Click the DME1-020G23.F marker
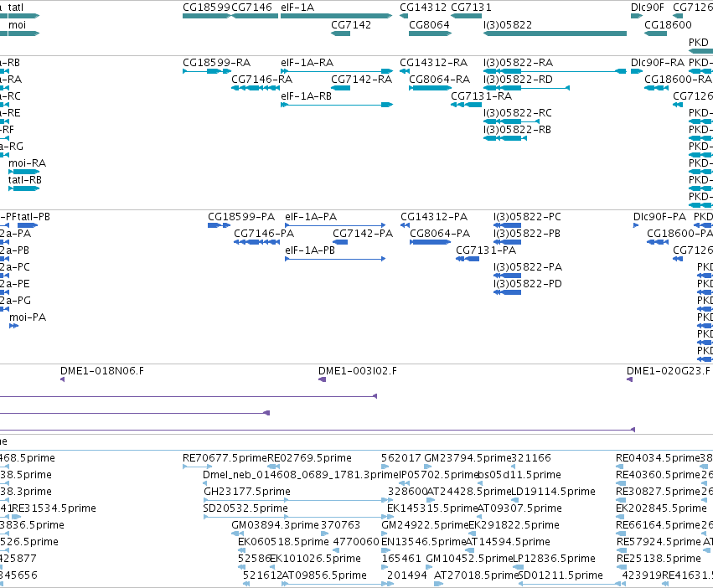 pyautogui.click(x=630, y=379)
